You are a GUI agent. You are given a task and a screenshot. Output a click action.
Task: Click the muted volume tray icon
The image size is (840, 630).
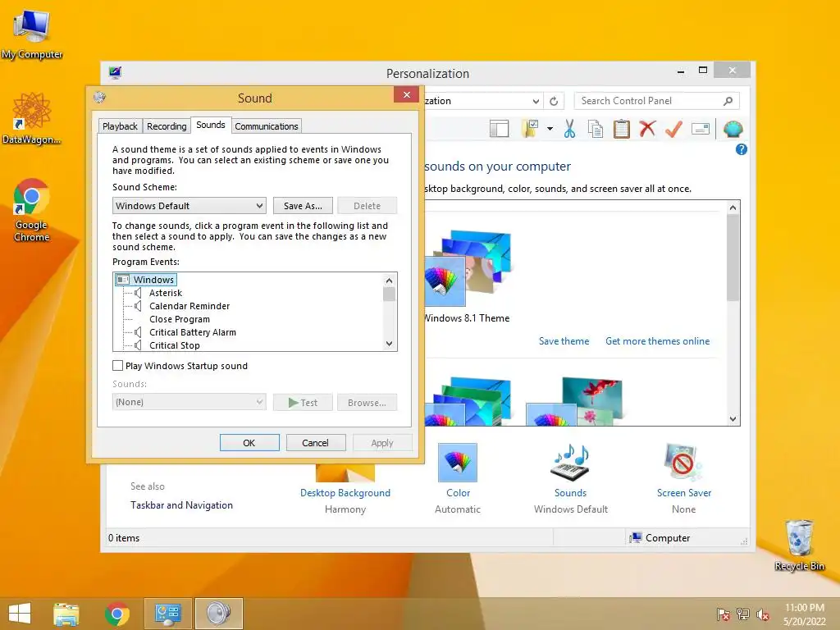pyautogui.click(x=763, y=614)
